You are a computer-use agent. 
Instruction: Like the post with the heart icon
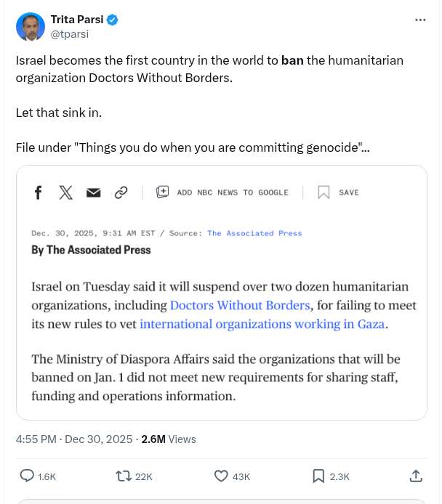point(222,476)
